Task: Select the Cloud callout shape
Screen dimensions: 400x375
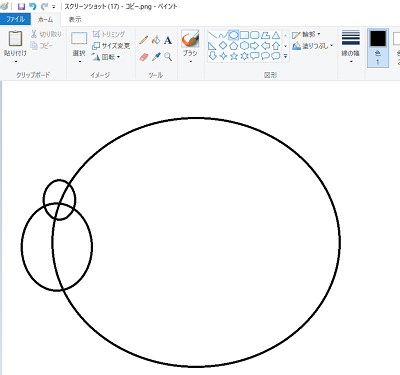Action: tap(276, 56)
